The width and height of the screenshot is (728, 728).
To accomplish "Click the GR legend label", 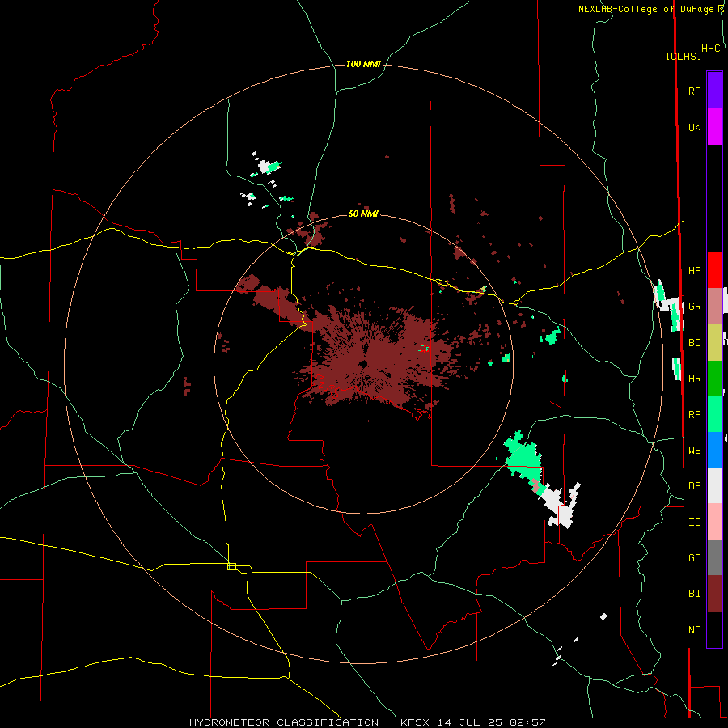I will [695, 307].
